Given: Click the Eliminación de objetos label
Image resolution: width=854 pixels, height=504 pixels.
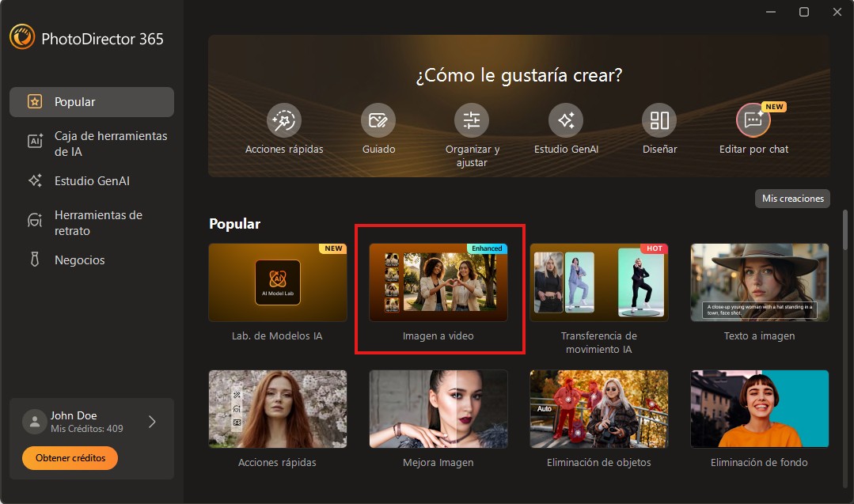Looking at the screenshot, I should [x=599, y=463].
